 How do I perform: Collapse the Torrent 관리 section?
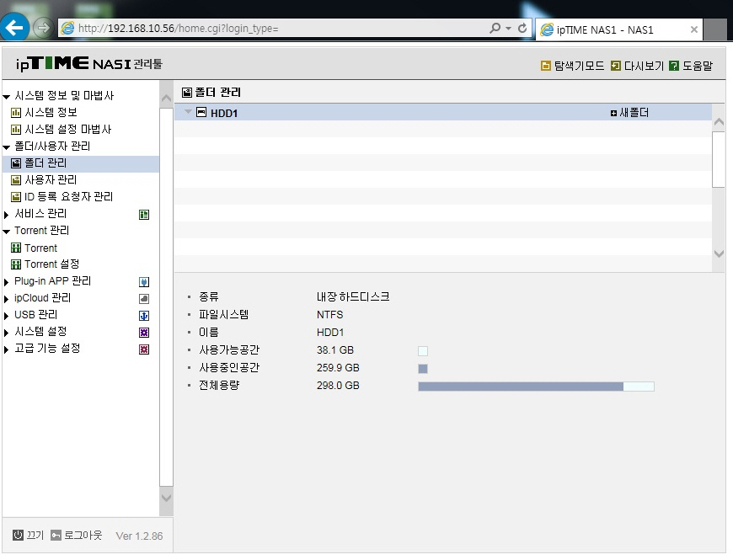(x=6, y=232)
